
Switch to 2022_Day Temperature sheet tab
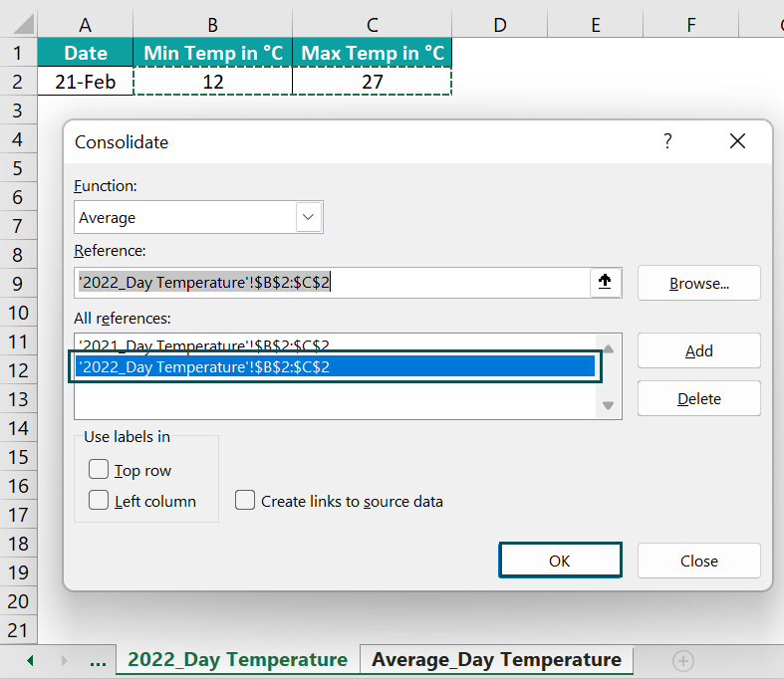[237, 660]
